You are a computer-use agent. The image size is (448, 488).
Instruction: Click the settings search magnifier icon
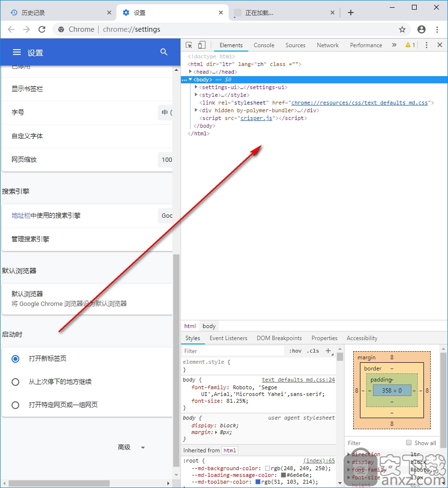[164, 52]
